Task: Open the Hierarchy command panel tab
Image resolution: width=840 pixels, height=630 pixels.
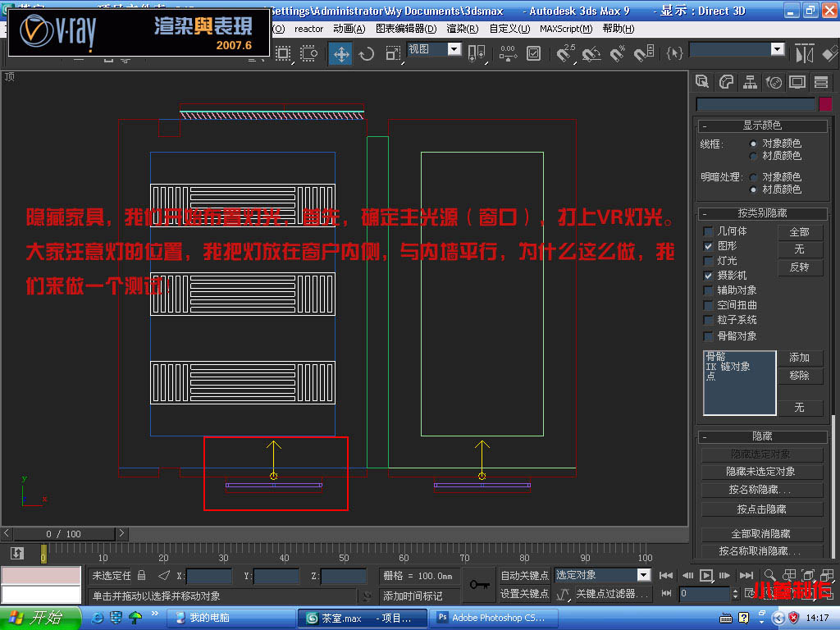Action: 750,82
